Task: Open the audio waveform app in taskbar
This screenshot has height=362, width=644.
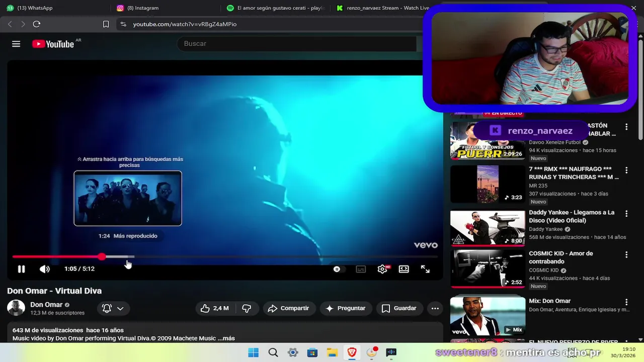Action: [391, 352]
